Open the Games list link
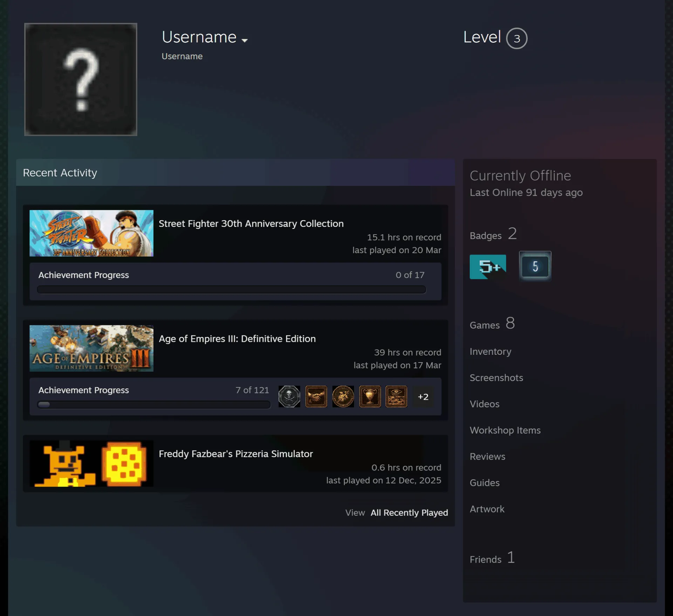673x616 pixels. [492, 324]
